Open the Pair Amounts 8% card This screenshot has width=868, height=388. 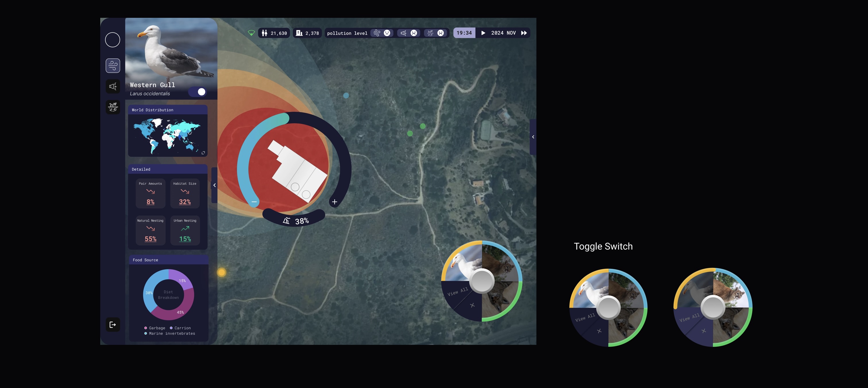150,193
